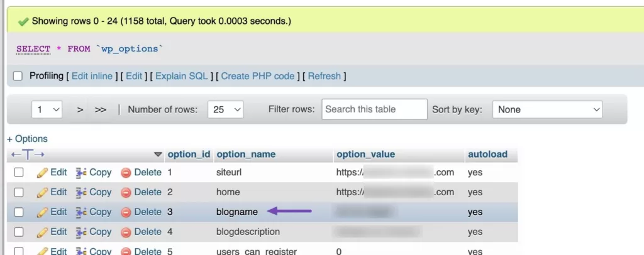This screenshot has width=644, height=255.
Task: Click the Copy icon in the blogname row
Action: click(81, 212)
